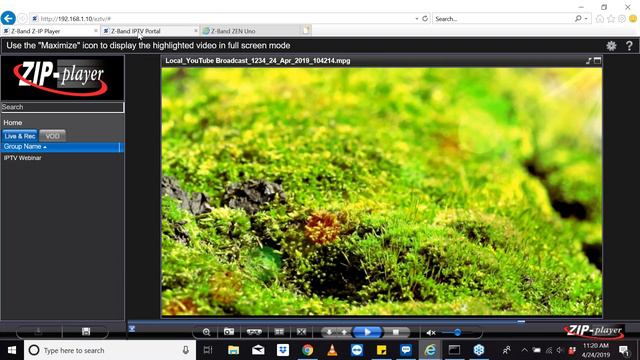Click the channel down arrow button
640x360 pixels.
point(329,332)
